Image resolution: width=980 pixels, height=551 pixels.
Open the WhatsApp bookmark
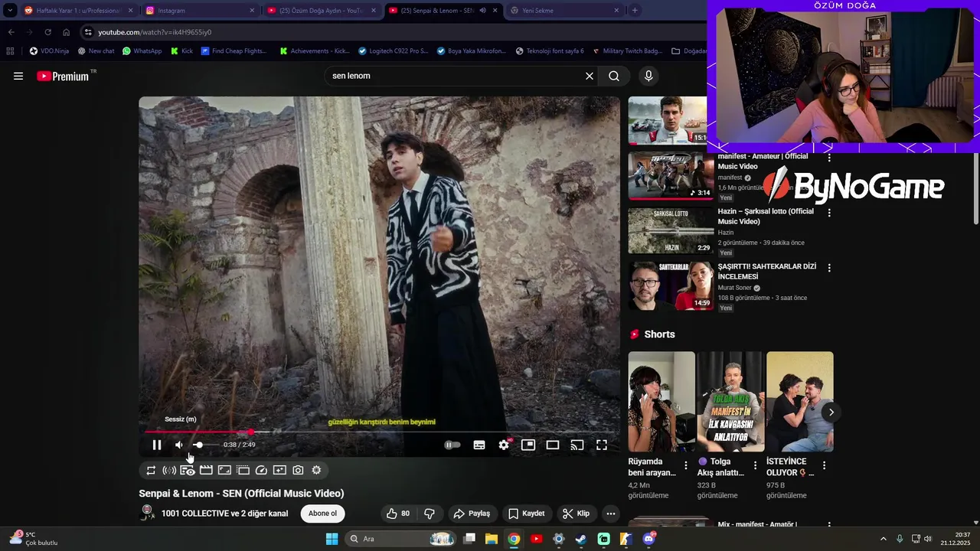142,51
